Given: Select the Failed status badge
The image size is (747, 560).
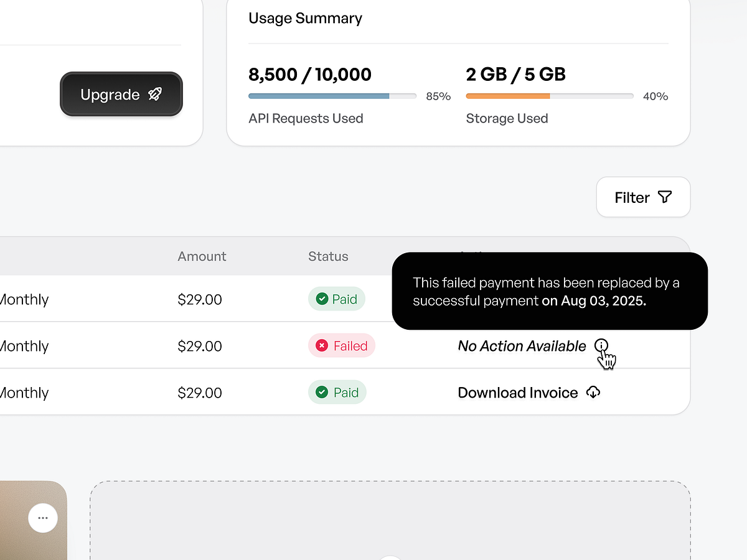Looking at the screenshot, I should 342,345.
